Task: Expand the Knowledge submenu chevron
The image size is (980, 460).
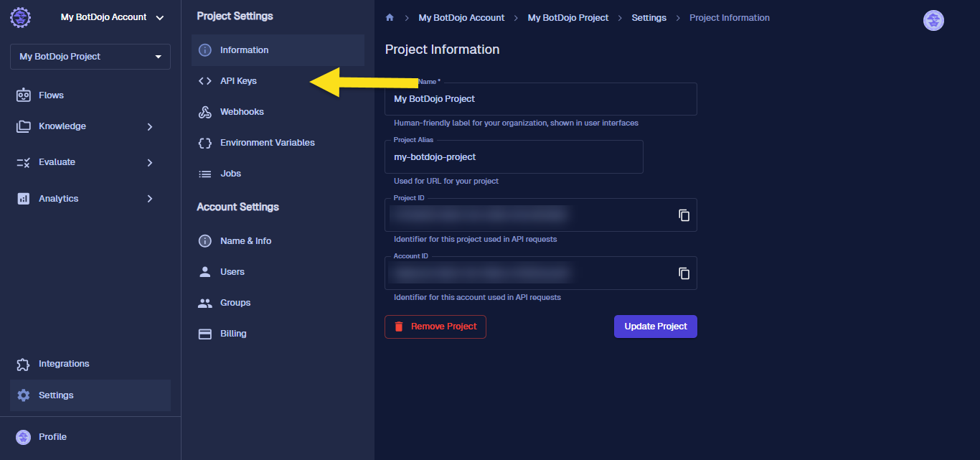Action: 150,126
